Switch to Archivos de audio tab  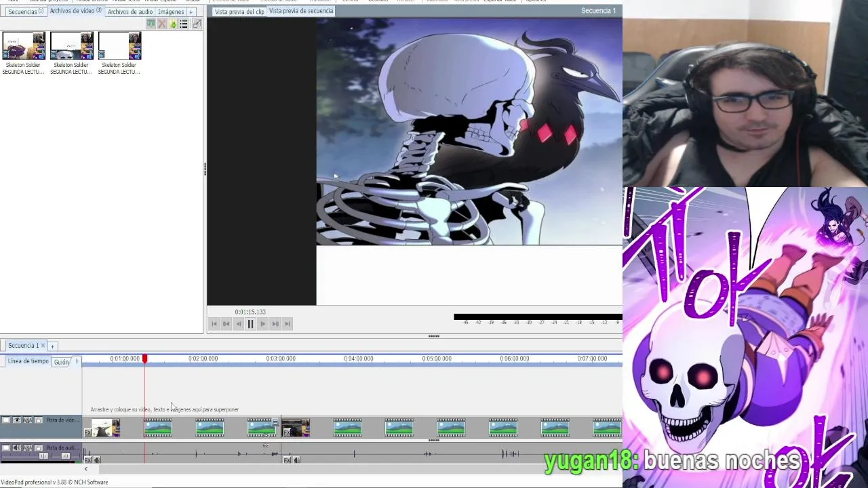[130, 12]
